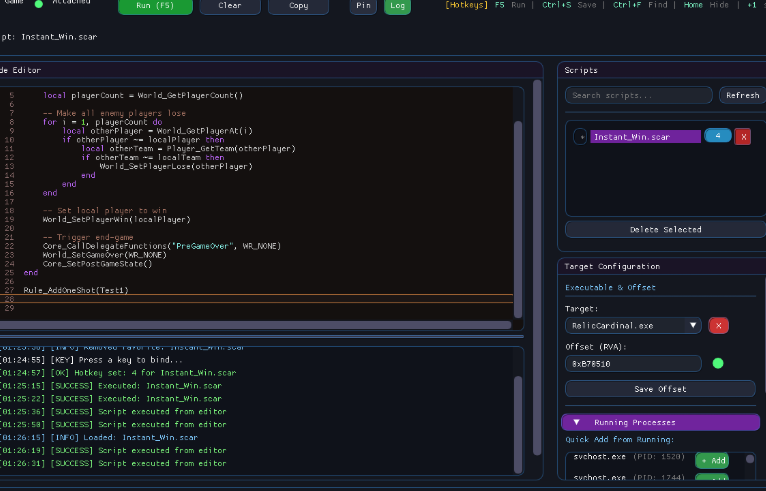This screenshot has width=766, height=491.
Task: Click the Delete Selected button
Action: coord(660,230)
